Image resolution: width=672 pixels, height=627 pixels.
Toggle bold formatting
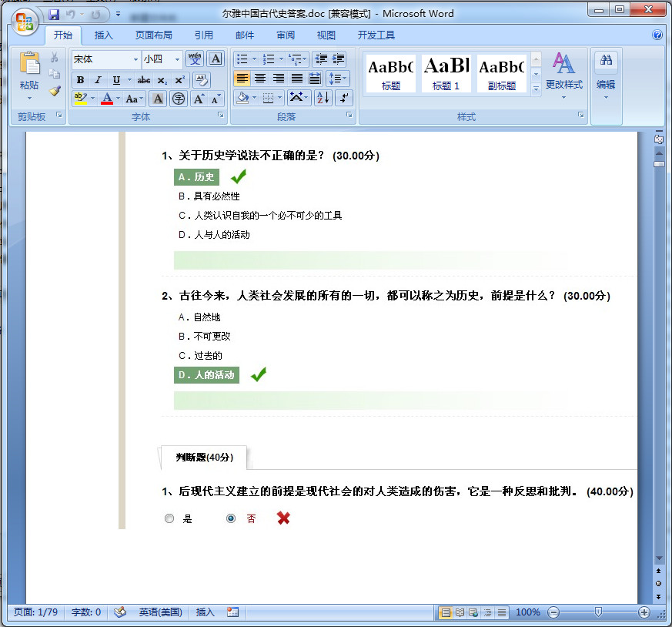pos(80,80)
